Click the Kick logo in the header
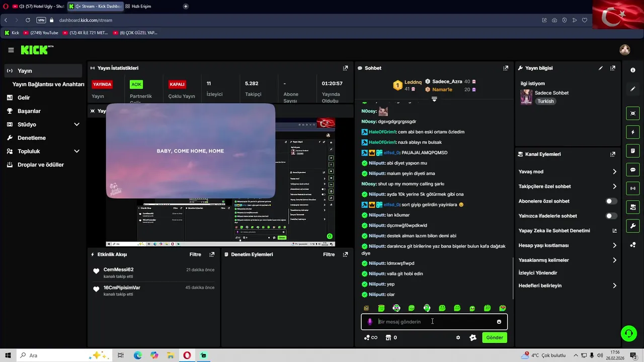The width and height of the screenshot is (644, 362). click(36, 50)
